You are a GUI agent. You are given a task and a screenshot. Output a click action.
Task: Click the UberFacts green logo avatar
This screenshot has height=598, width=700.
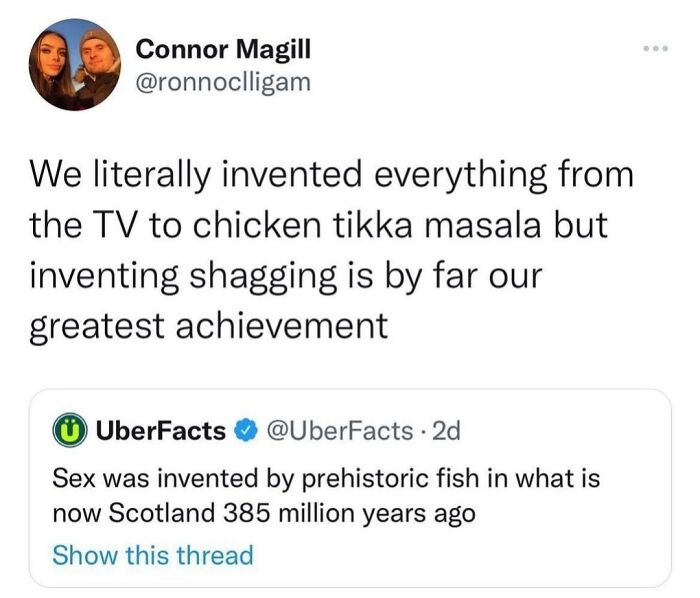coord(69,431)
